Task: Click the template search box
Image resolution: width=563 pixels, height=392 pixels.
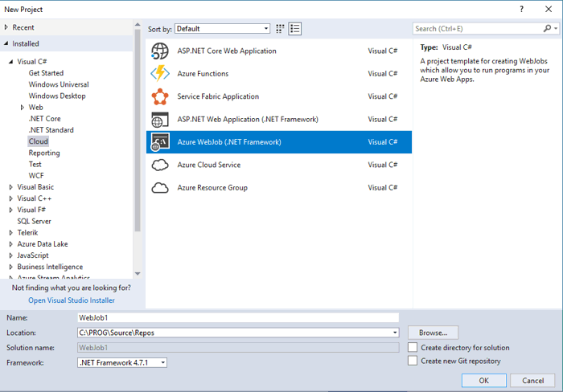Action: (479, 29)
